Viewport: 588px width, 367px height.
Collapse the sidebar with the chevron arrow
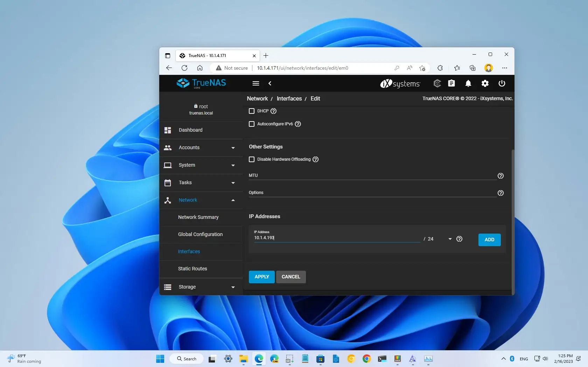(x=270, y=83)
